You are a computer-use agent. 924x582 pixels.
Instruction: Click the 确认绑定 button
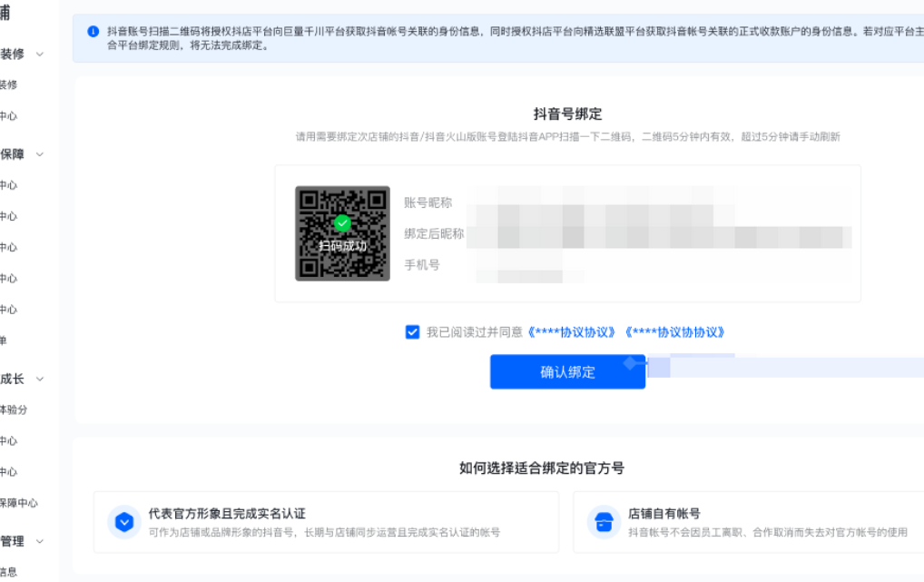[x=567, y=371]
